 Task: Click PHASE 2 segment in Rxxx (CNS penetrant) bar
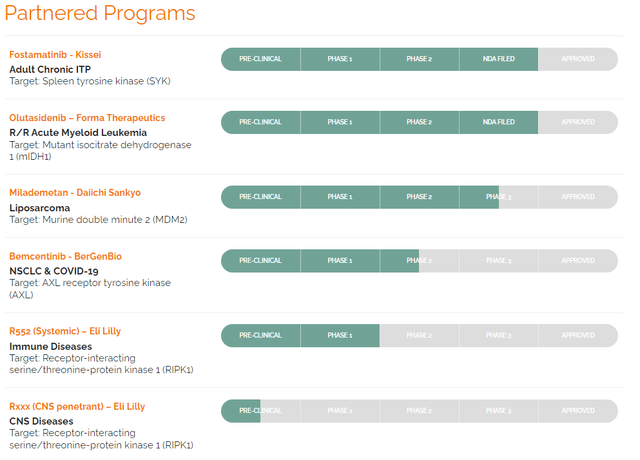point(419,411)
